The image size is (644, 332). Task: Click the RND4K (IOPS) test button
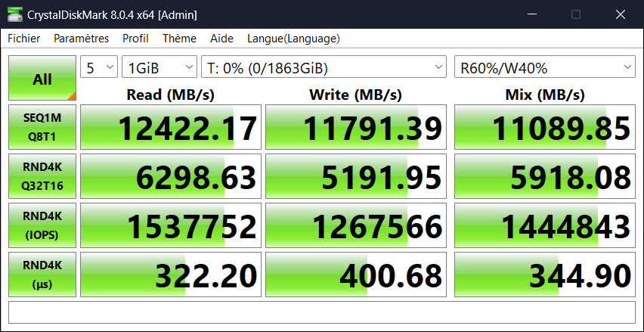coord(42,225)
